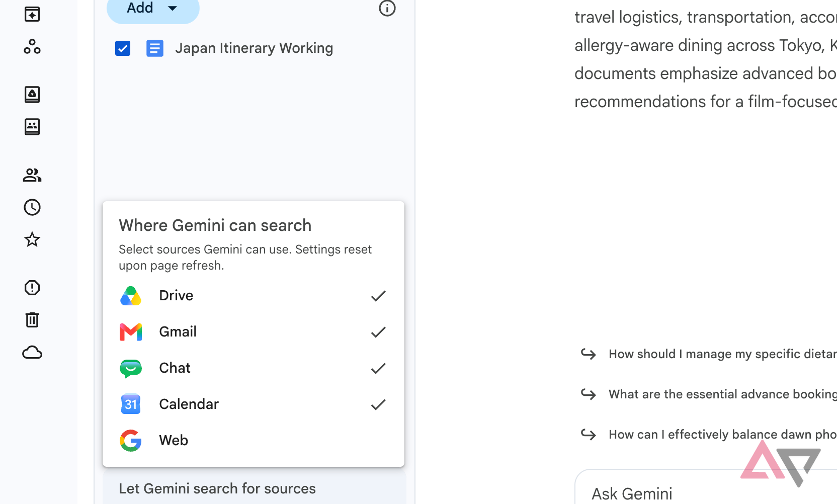Screen dimensions: 837x504
Task: Open the Shared with me people icon
Action: click(32, 175)
